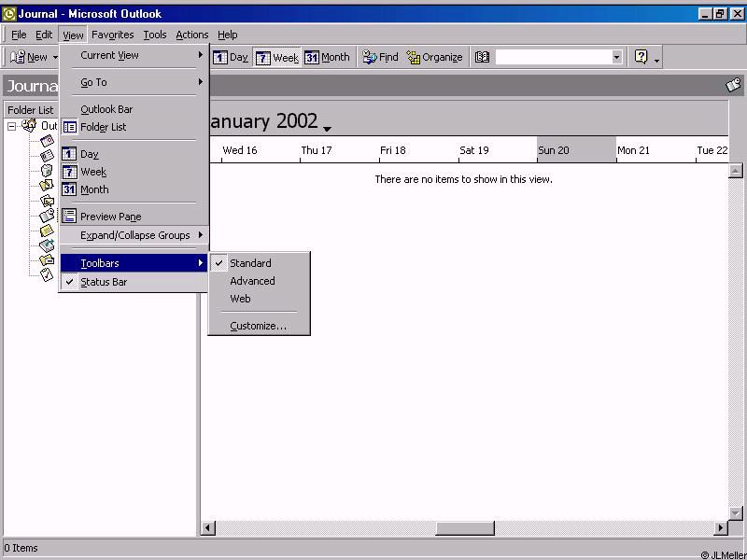The width and height of the screenshot is (747, 560).
Task: Toggle Folder List in View menu
Action: 134,127
